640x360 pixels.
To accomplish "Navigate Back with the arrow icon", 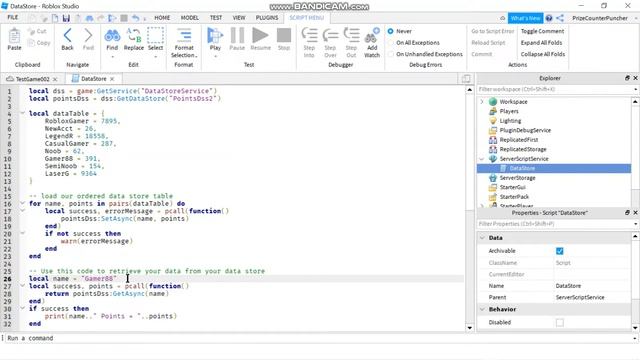I will [x=67, y=36].
